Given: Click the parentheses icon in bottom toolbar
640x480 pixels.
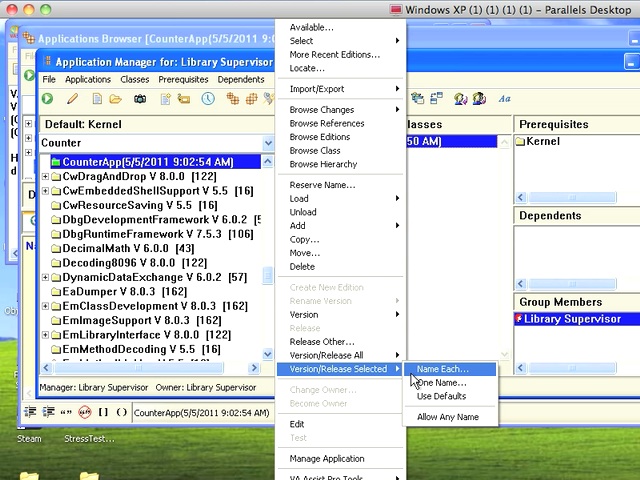Looking at the screenshot, I should point(122,412).
